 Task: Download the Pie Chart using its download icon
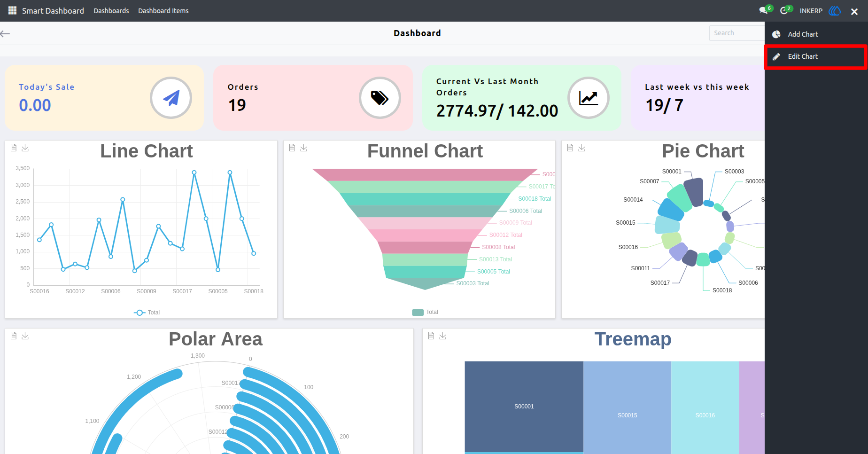[x=582, y=148]
